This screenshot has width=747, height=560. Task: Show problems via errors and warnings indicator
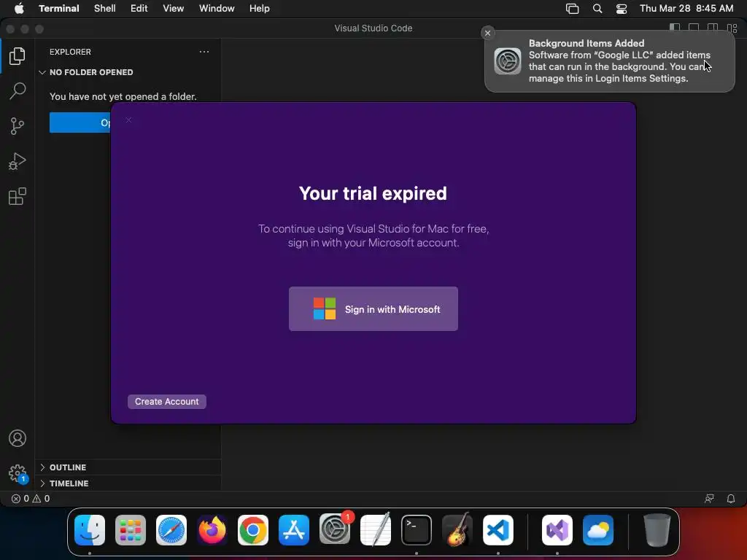pyautogui.click(x=31, y=499)
